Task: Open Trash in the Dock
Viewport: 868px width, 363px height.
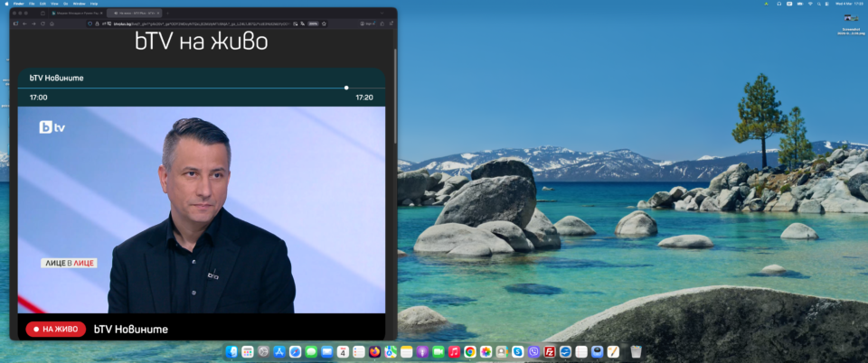Action: 636,351
